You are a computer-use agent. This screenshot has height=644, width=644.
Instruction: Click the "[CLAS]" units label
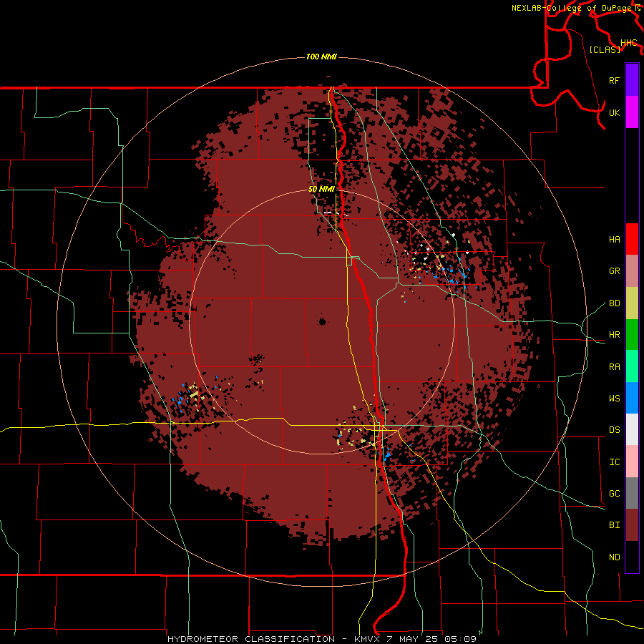(605, 49)
